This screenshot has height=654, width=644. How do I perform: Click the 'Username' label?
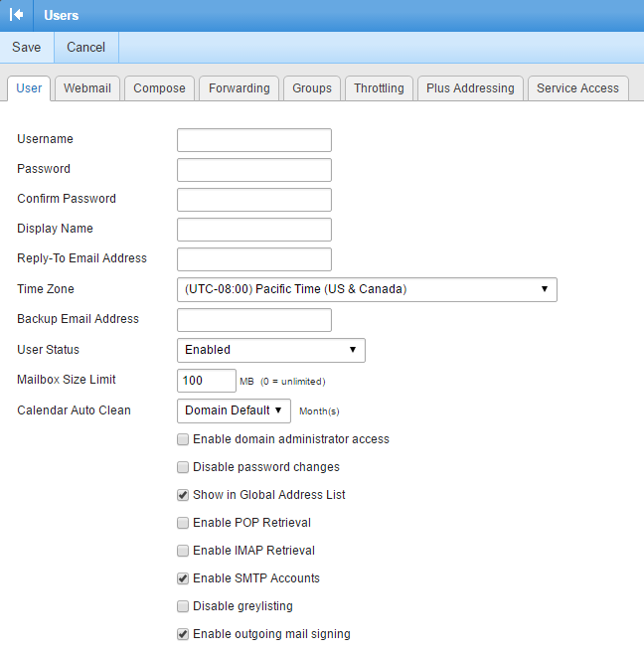tap(45, 138)
